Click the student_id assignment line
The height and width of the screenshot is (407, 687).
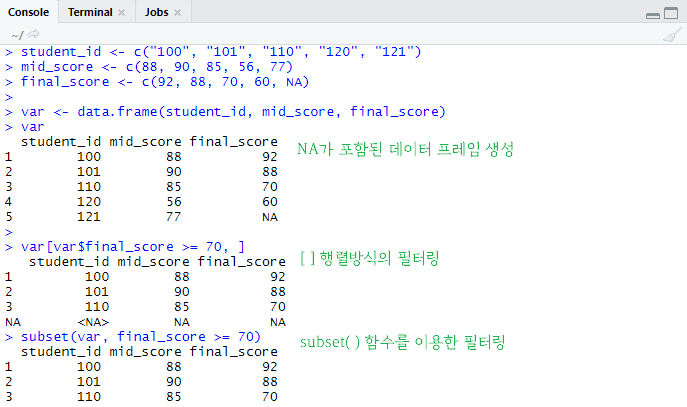click(221, 52)
